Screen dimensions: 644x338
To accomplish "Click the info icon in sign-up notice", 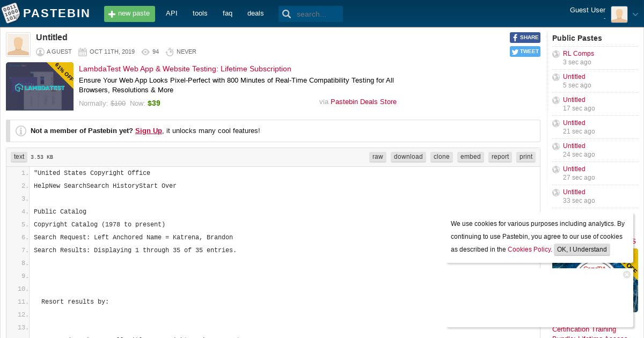I will coord(21,131).
